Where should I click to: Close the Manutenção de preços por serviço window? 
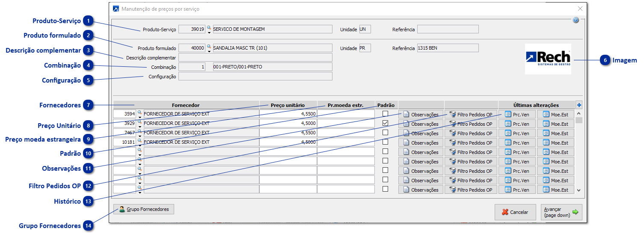pyautogui.click(x=580, y=9)
